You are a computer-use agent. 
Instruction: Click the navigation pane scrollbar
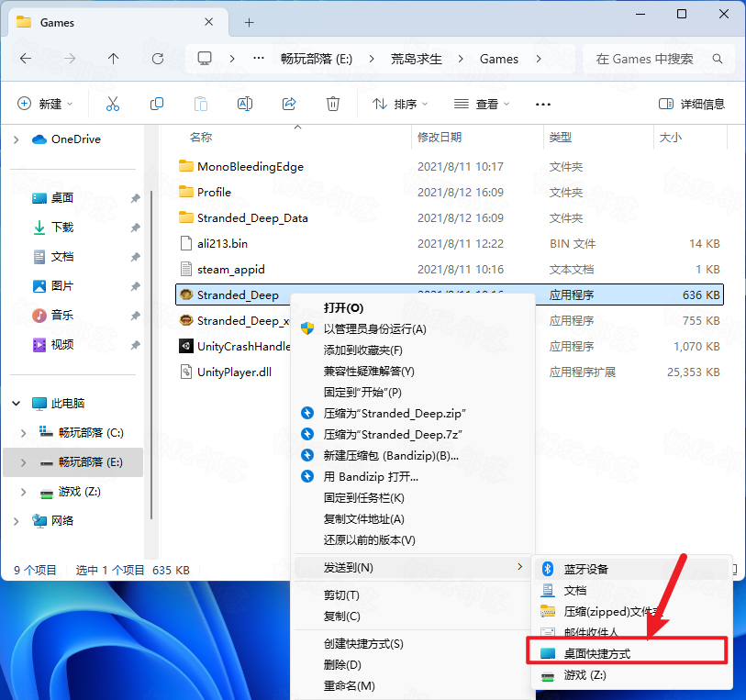tap(151, 355)
